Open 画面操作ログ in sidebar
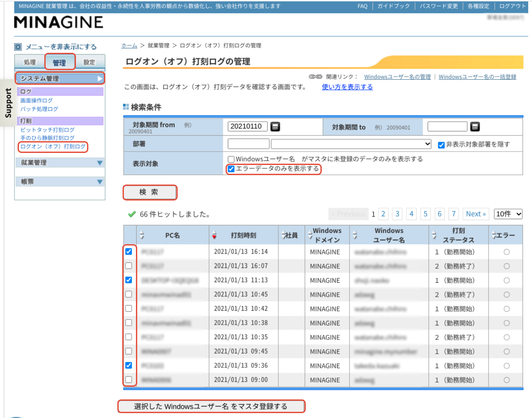The image size is (532, 418). click(37, 100)
